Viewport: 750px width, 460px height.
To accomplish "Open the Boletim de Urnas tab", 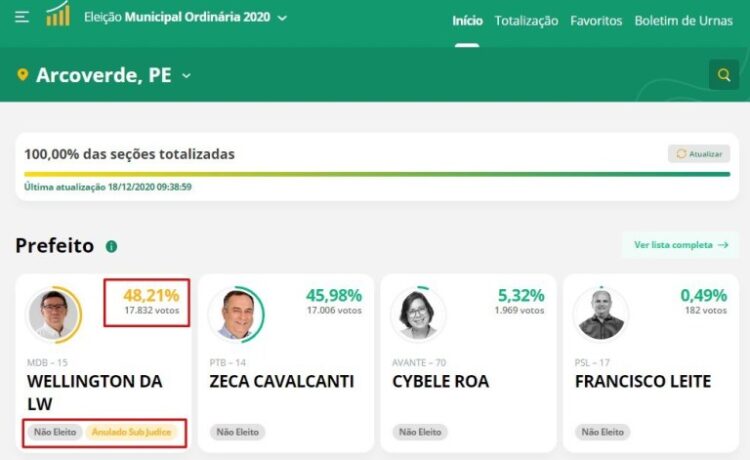I will coord(683,21).
